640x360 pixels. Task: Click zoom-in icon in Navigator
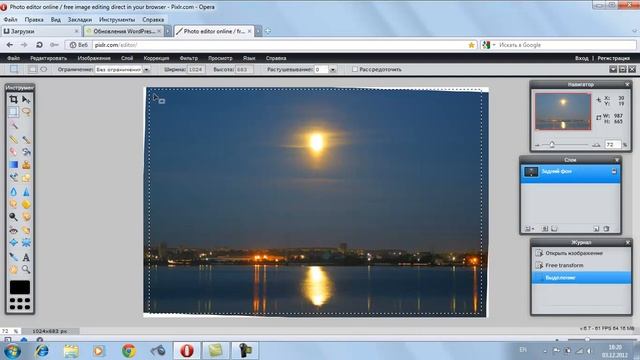(596, 145)
